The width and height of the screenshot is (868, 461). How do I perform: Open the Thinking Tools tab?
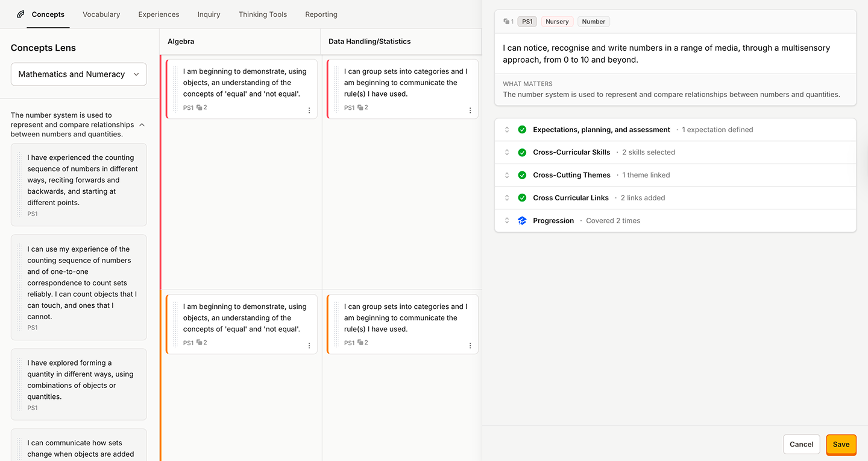pos(262,14)
